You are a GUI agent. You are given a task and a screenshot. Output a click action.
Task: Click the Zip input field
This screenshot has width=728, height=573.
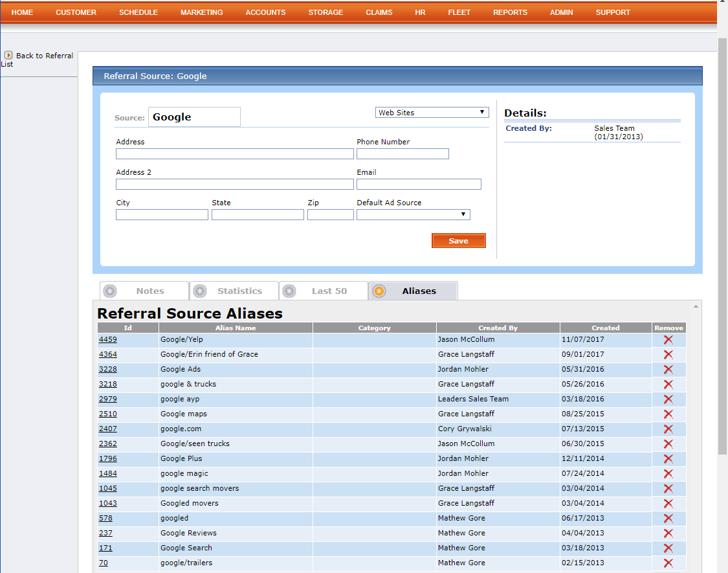[331, 215]
